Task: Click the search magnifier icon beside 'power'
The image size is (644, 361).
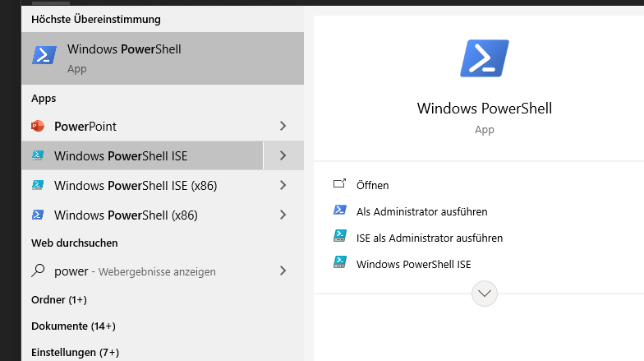Action: pos(38,271)
